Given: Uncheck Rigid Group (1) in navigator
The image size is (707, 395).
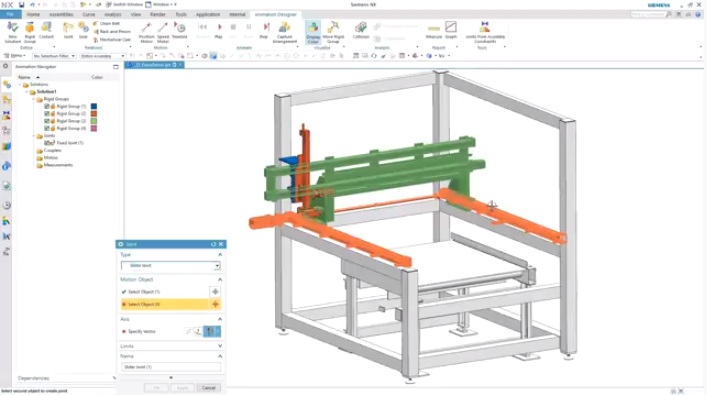Looking at the screenshot, I should click(x=47, y=106).
